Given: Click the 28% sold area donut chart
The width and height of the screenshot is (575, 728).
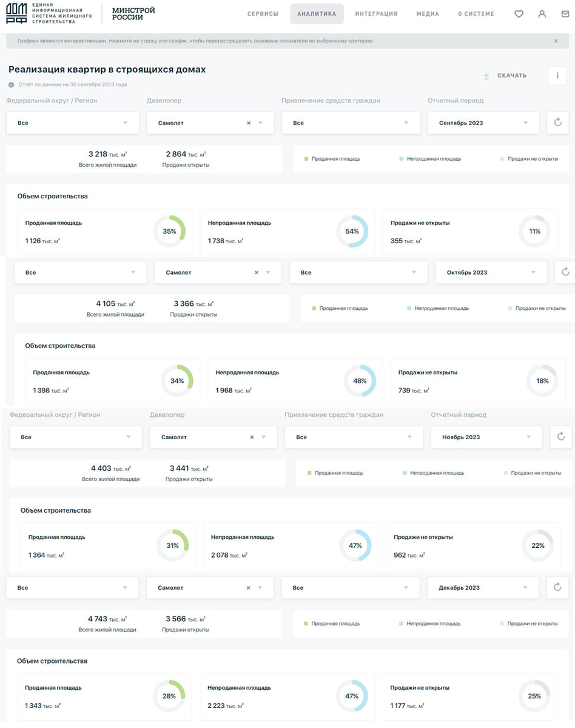Looking at the screenshot, I should point(169,696).
